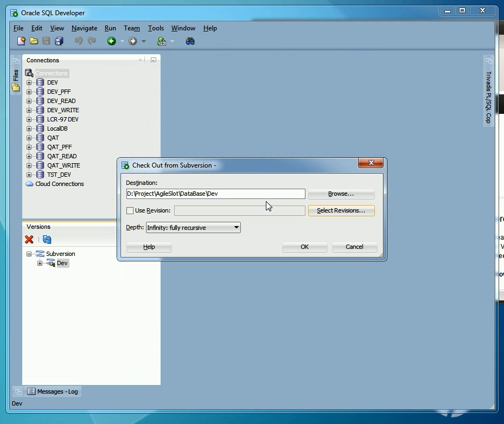The width and height of the screenshot is (504, 424).
Task: Open the Depth dropdown
Action: point(193,228)
